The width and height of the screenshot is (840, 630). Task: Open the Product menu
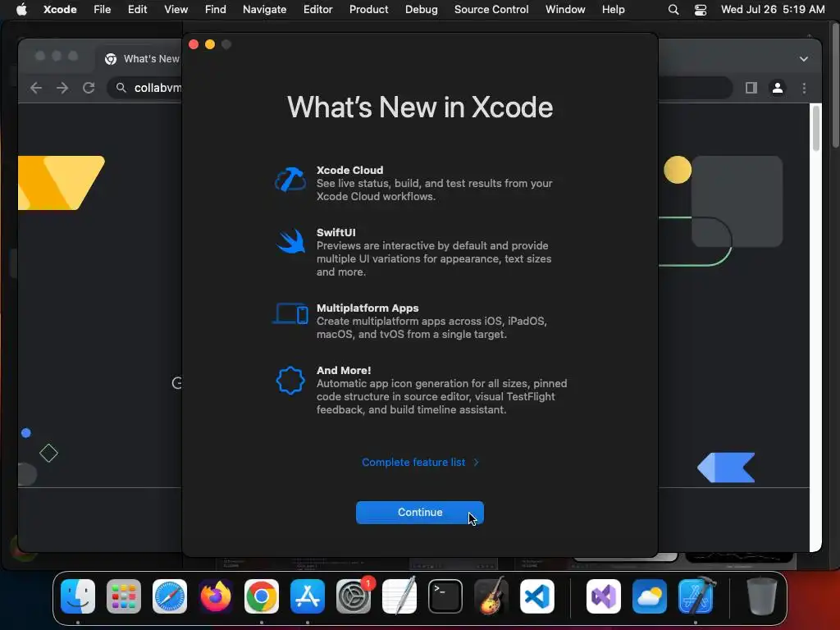pyautogui.click(x=368, y=10)
